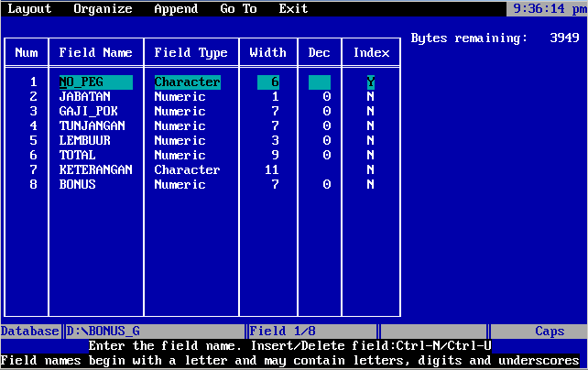Click the width value 9 of TOTAL
This screenshot has width=588, height=370.
(276, 155)
